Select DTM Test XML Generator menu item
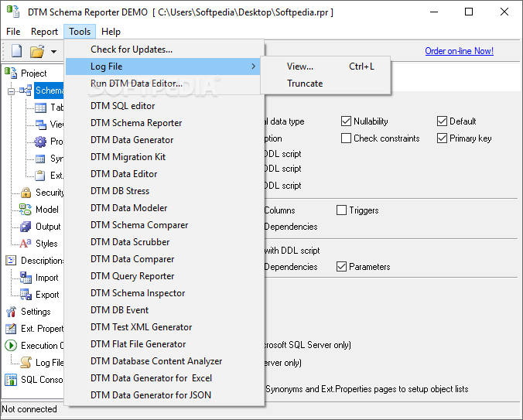This screenshot has height=420, width=523. (x=162, y=327)
